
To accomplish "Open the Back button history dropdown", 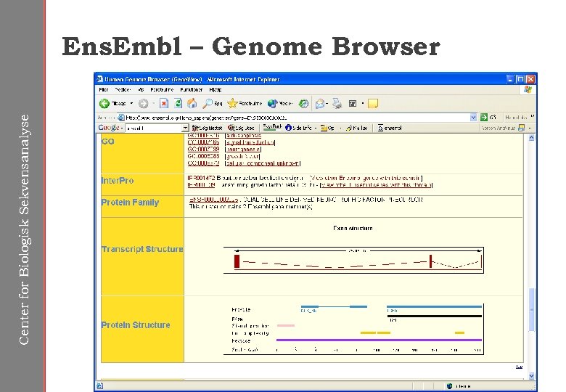I will pyautogui.click(x=131, y=104).
